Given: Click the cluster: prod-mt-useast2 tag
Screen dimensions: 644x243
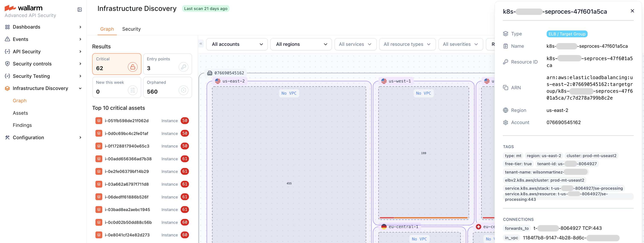Looking at the screenshot, I should tap(591, 156).
